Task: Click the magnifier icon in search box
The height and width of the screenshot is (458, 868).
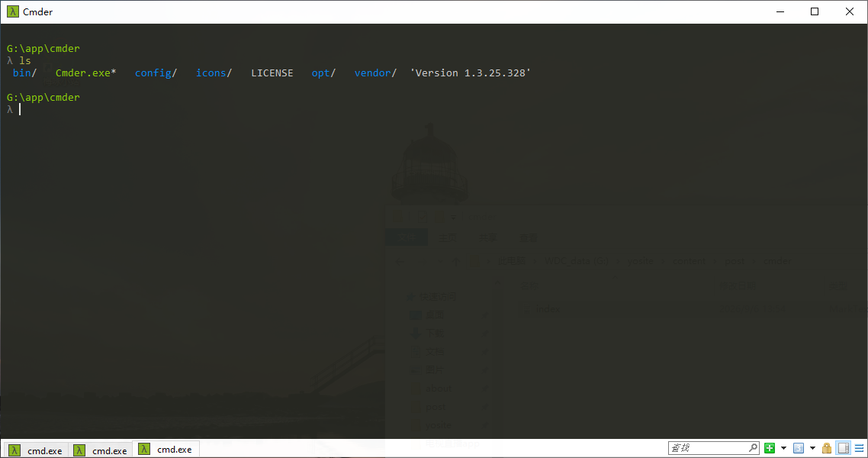Action: pos(753,447)
